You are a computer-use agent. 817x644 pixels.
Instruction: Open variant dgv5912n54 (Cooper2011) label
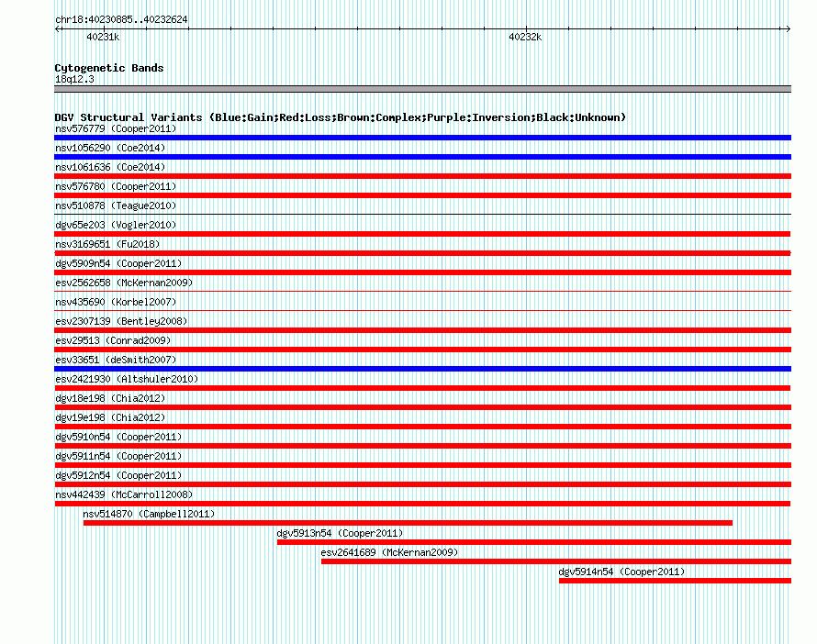click(x=118, y=475)
